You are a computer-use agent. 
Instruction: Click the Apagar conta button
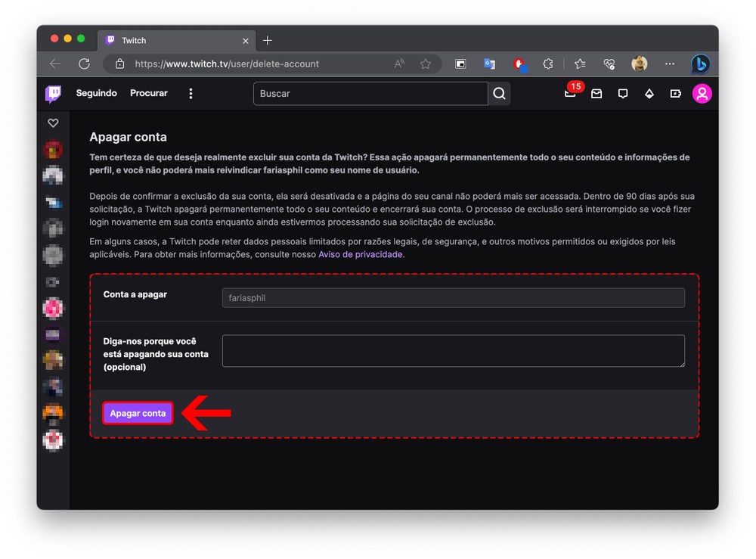click(x=138, y=413)
